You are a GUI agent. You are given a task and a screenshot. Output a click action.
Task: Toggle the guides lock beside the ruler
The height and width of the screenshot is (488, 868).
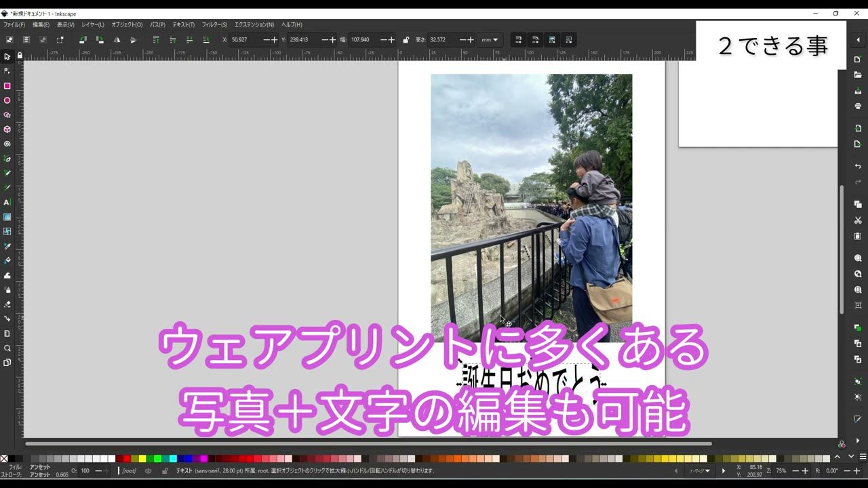pos(20,56)
